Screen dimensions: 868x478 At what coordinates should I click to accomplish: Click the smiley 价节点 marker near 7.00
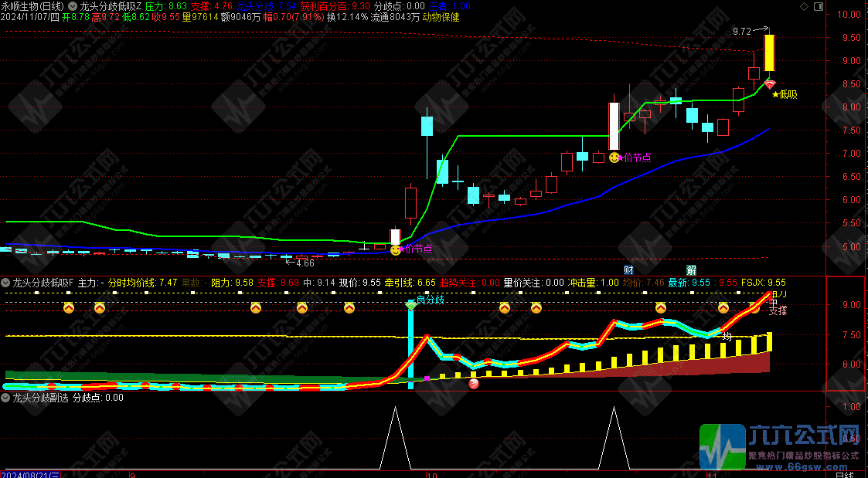coord(614,158)
